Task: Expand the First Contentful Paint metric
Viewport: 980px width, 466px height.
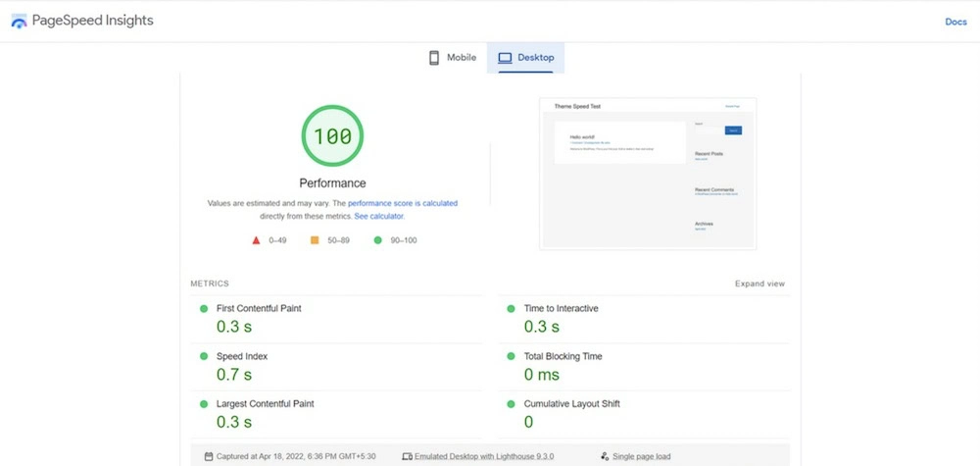Action: click(259, 308)
